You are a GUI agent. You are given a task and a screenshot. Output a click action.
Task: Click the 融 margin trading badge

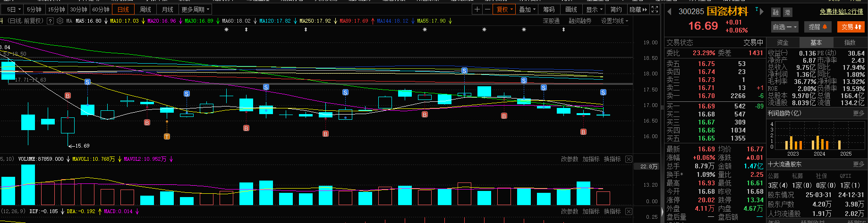click(776, 12)
